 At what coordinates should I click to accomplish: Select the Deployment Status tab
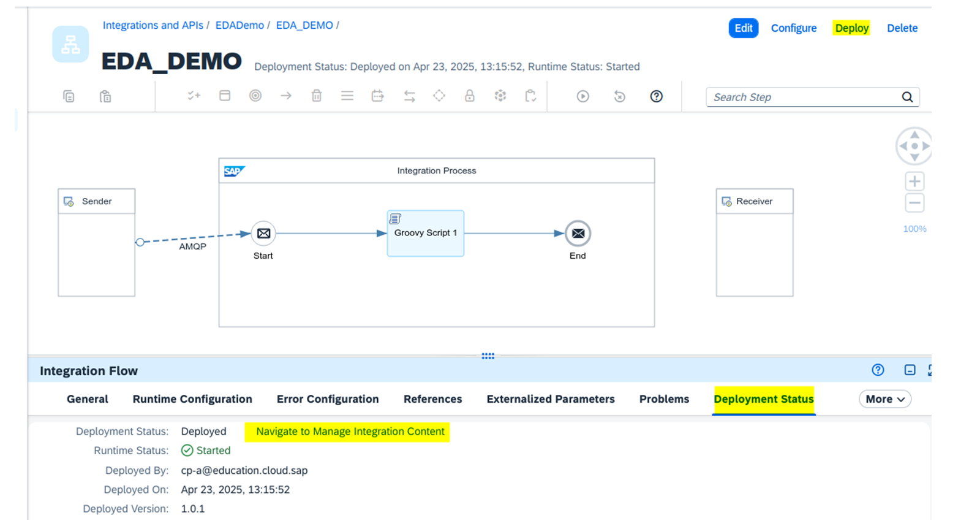[x=764, y=399]
